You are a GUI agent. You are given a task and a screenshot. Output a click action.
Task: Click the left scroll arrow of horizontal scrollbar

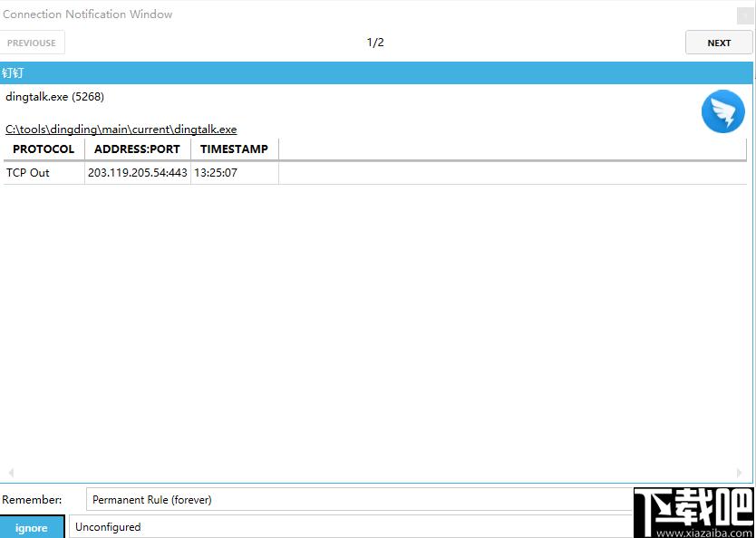(x=11, y=473)
